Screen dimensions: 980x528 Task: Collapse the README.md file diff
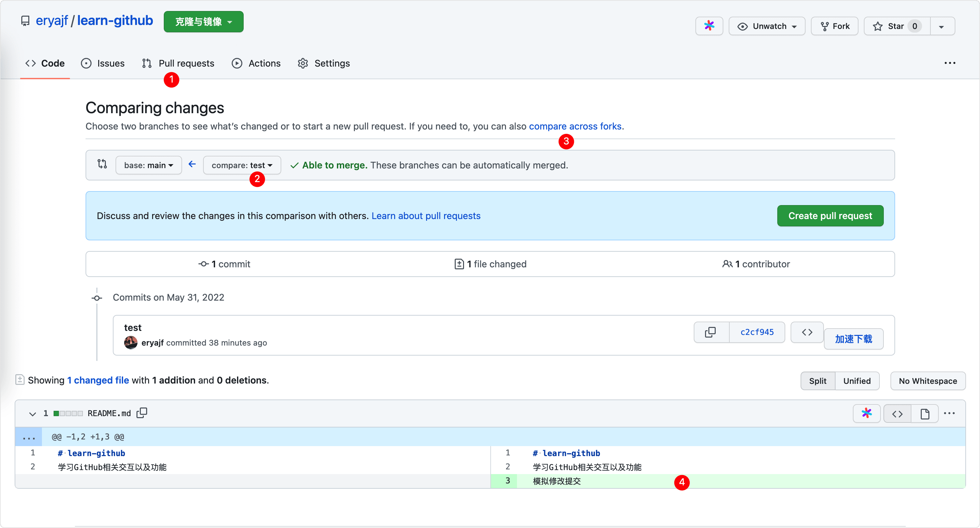32,413
